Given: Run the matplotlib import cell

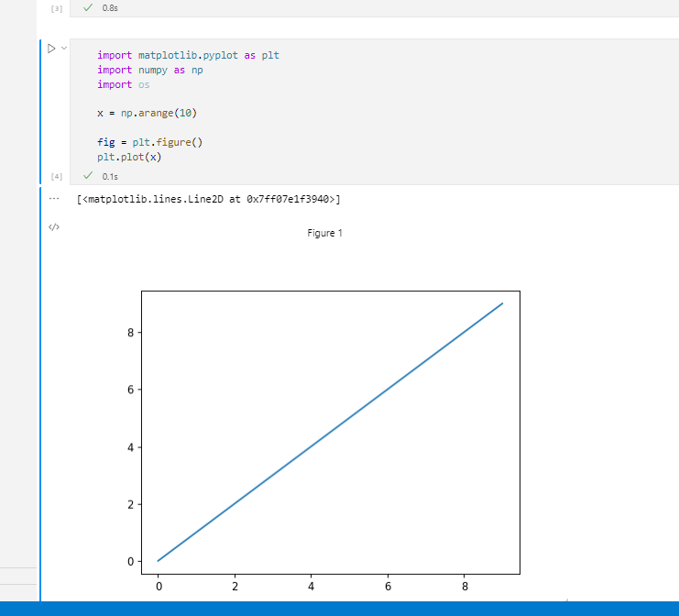Looking at the screenshot, I should tap(51, 49).
